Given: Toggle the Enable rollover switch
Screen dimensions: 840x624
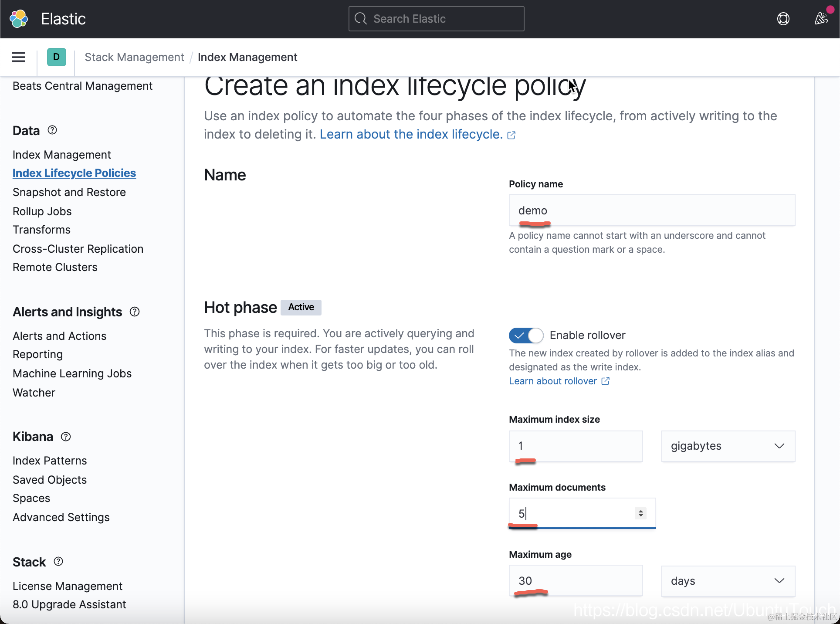Looking at the screenshot, I should (526, 335).
